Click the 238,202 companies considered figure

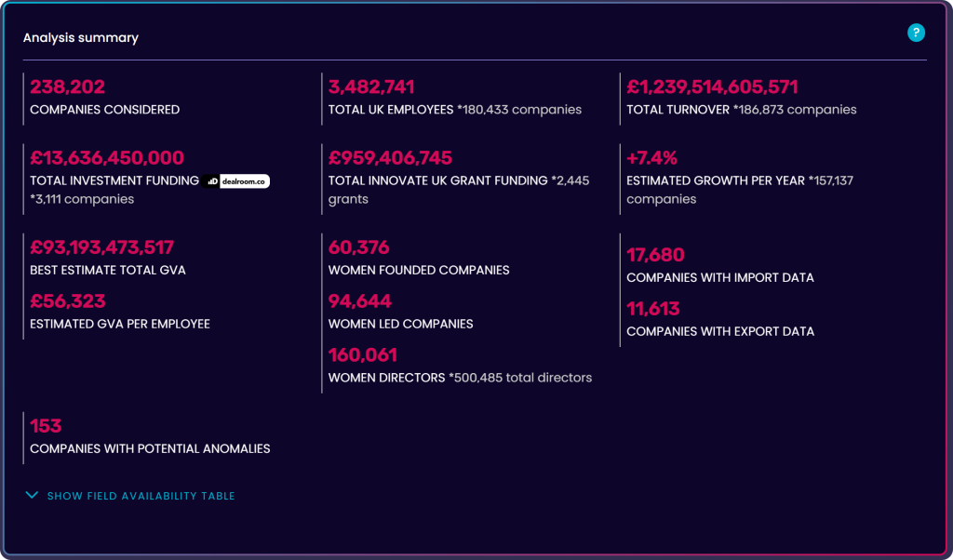(x=67, y=87)
